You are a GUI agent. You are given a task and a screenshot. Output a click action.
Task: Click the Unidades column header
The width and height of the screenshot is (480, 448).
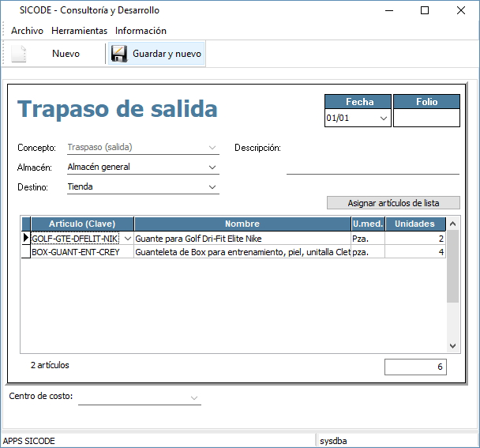point(415,224)
